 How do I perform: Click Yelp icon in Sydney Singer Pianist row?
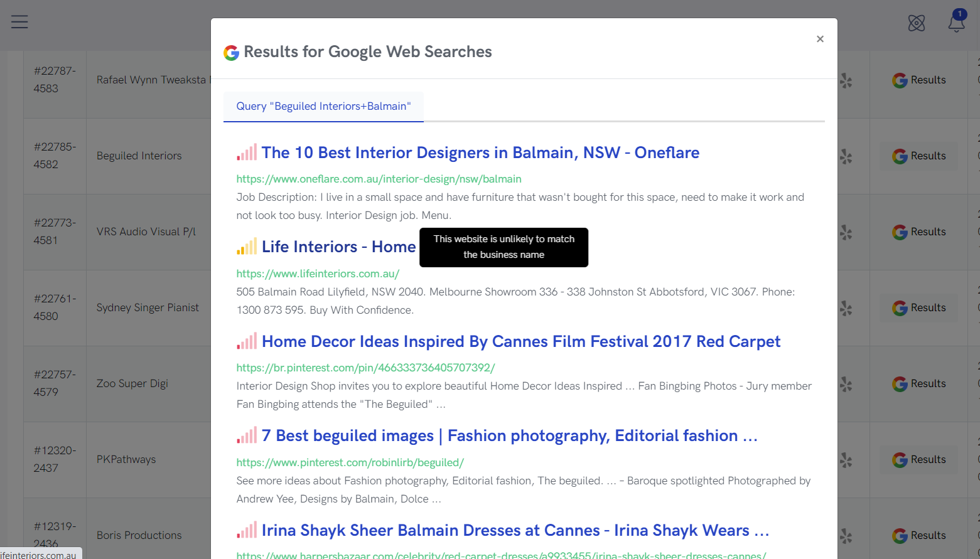coord(846,309)
